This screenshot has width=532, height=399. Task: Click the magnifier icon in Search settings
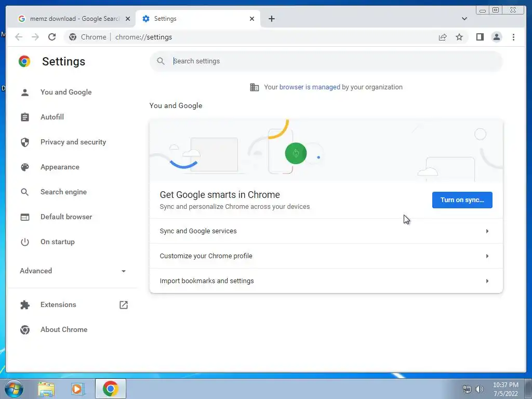161,61
